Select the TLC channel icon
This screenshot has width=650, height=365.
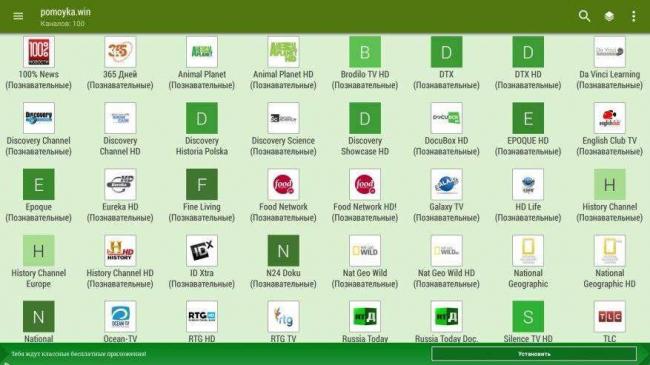tap(609, 316)
